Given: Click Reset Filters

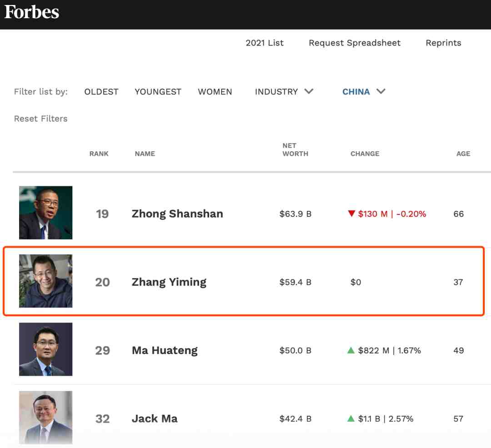Looking at the screenshot, I should tap(41, 119).
